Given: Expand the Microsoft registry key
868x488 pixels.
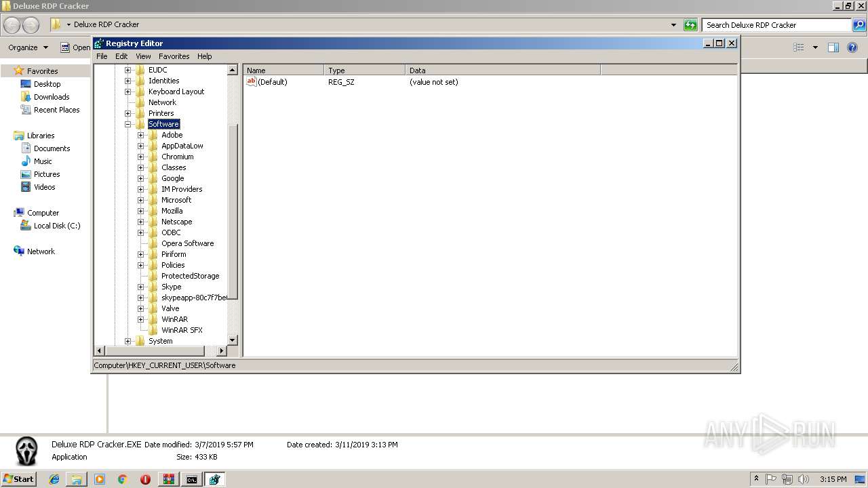Looking at the screenshot, I should pos(140,200).
